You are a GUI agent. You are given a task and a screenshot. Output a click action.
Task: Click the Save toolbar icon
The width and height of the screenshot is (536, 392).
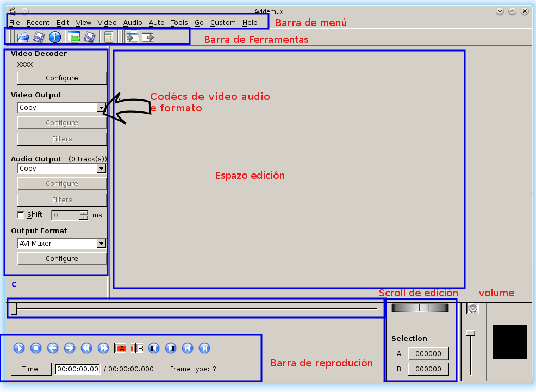(x=39, y=37)
